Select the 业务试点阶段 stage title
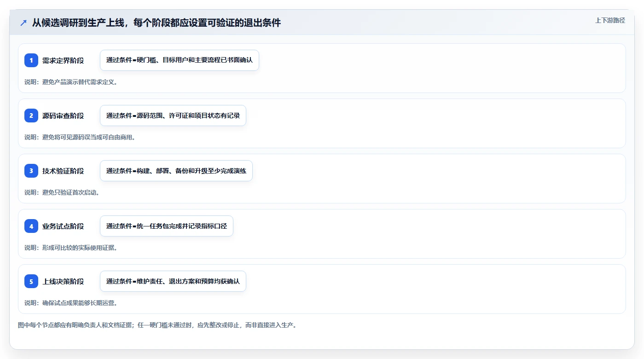The image size is (644, 359). tap(63, 226)
